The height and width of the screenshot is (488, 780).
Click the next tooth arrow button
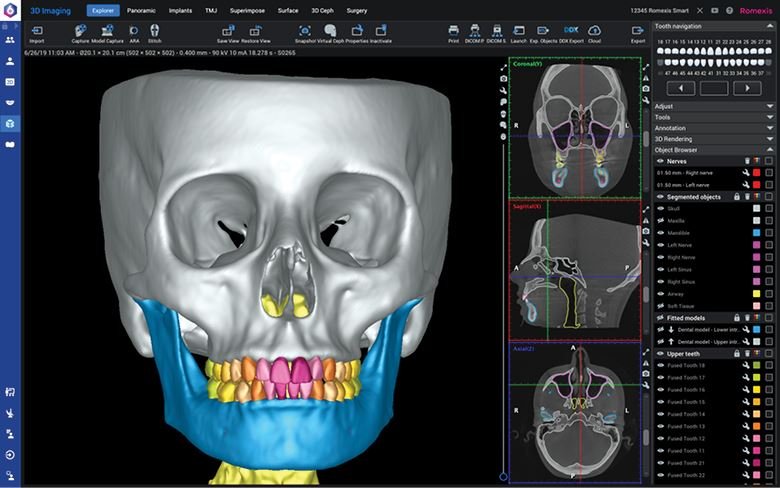point(747,88)
